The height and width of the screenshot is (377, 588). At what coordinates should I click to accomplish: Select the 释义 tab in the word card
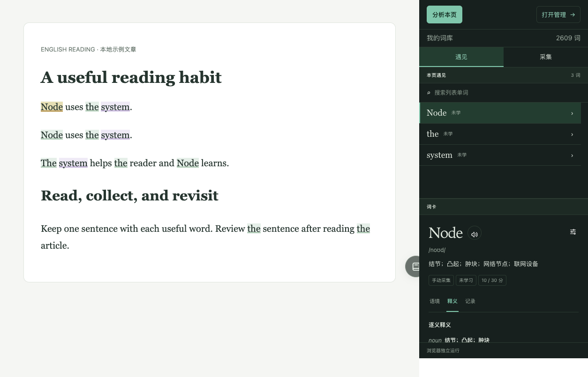click(x=452, y=301)
